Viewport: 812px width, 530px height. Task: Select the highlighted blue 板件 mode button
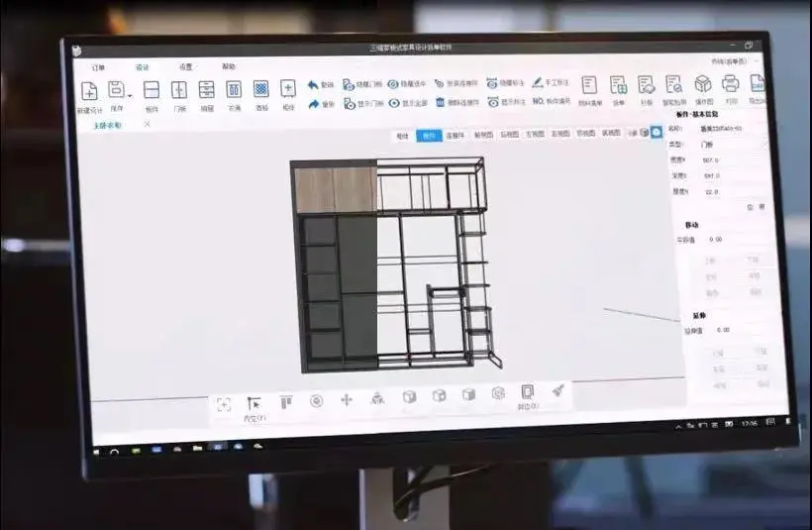click(x=429, y=136)
